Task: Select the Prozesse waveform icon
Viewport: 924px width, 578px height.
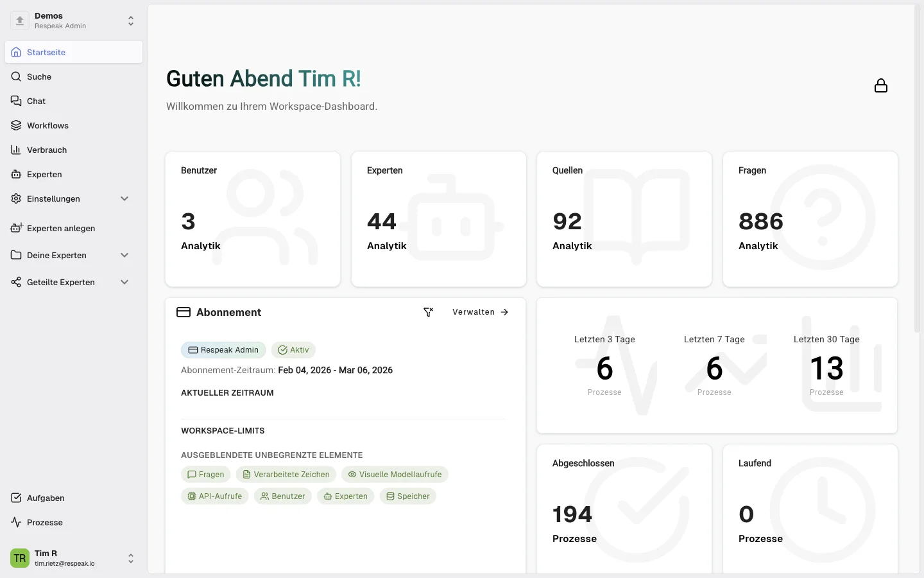Action: pyautogui.click(x=16, y=522)
